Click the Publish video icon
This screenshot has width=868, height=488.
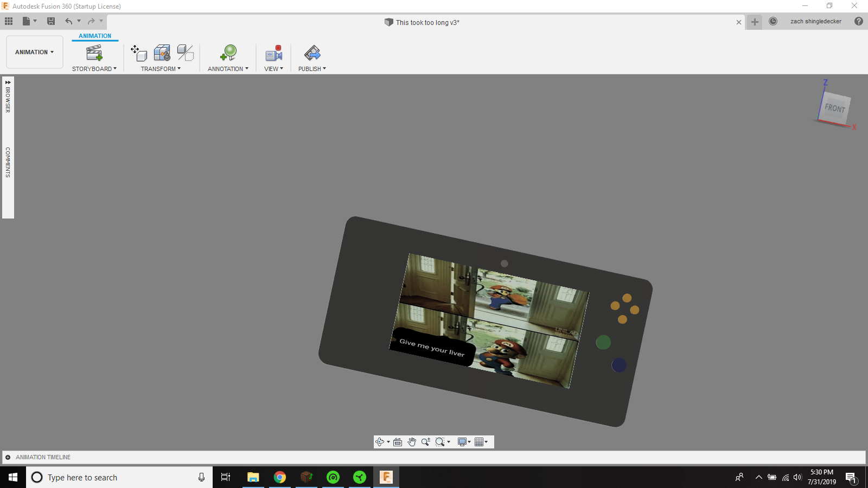click(x=312, y=53)
